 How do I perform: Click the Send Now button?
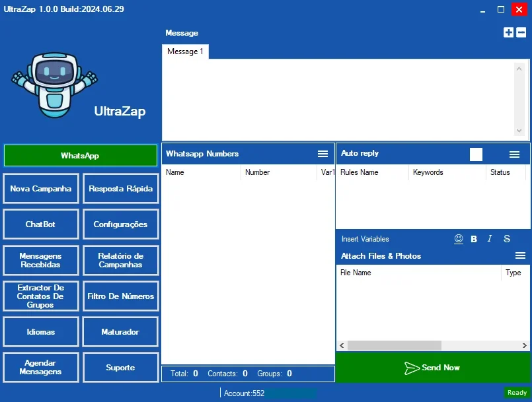[x=433, y=368]
